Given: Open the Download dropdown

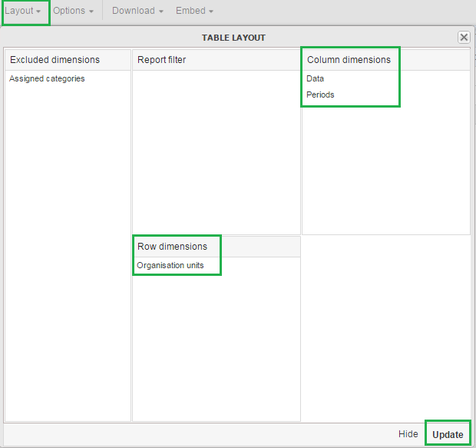Looking at the screenshot, I should [137, 12].
